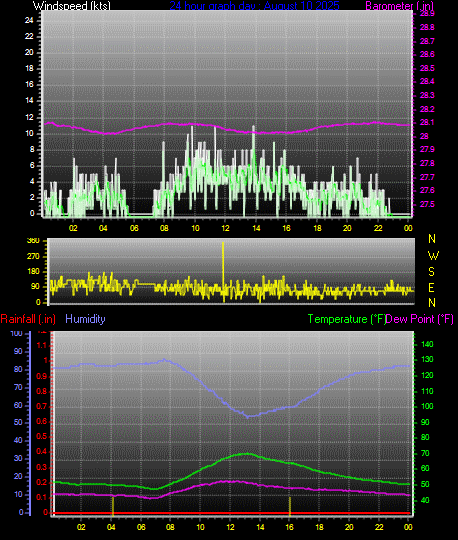Select the compass letter W beside the direction chart
458x540 pixels.
(433, 256)
